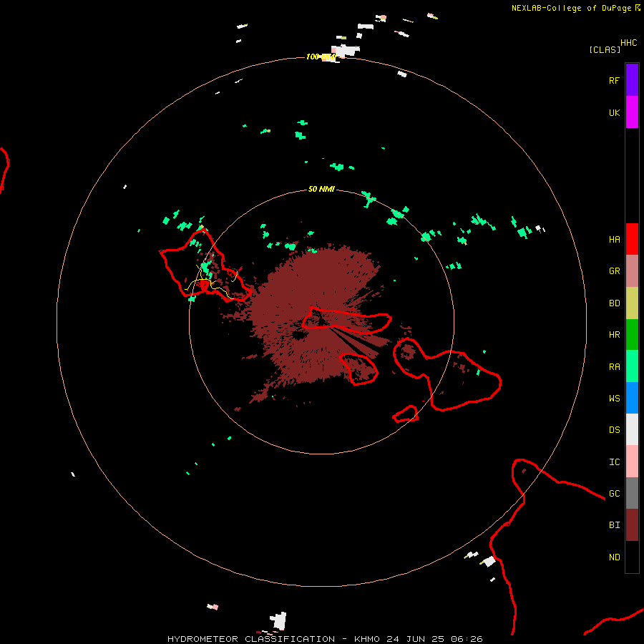The height and width of the screenshot is (644, 644).
Task: Click the WS legend label
Action: [614, 399]
